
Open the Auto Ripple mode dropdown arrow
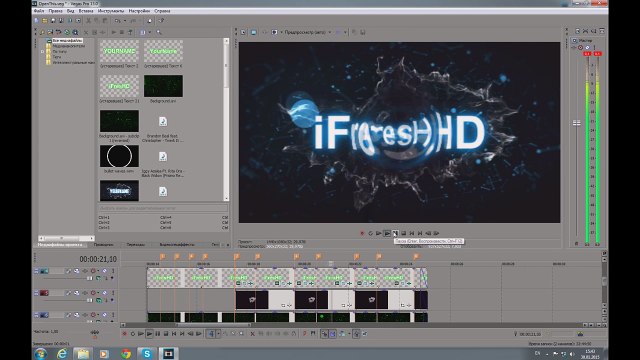[349, 334]
